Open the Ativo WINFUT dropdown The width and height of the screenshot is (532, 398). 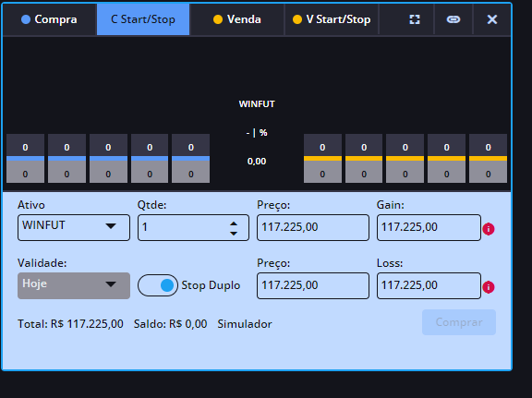[x=74, y=227]
